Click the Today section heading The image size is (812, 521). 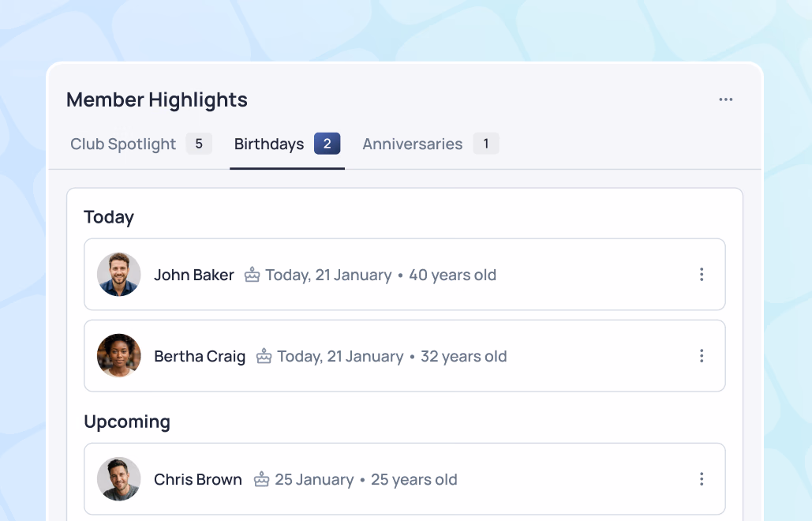[x=109, y=217]
